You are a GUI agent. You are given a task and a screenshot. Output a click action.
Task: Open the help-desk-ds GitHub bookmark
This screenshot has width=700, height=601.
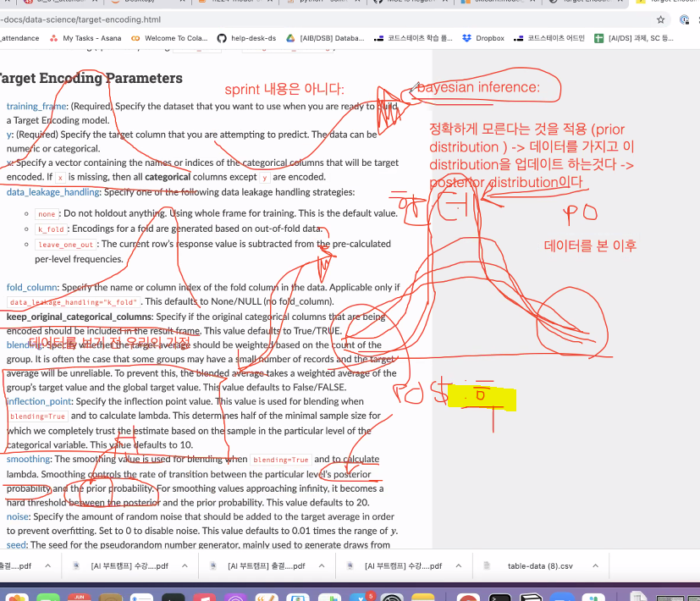tap(246, 38)
